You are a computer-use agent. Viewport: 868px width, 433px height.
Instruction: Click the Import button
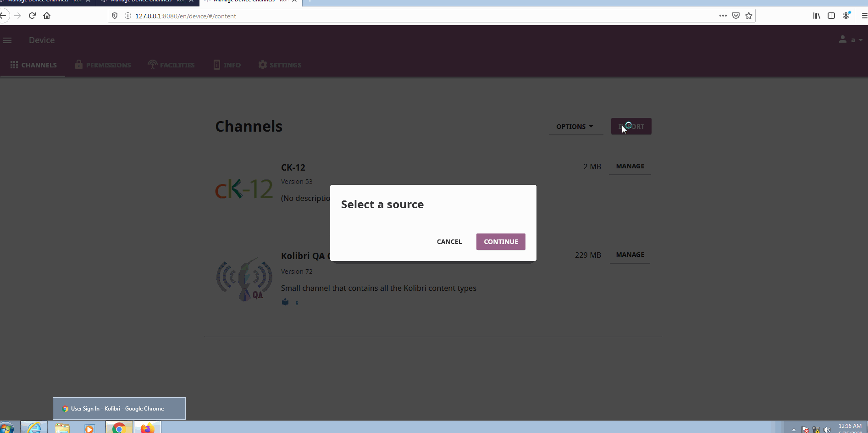[631, 126]
